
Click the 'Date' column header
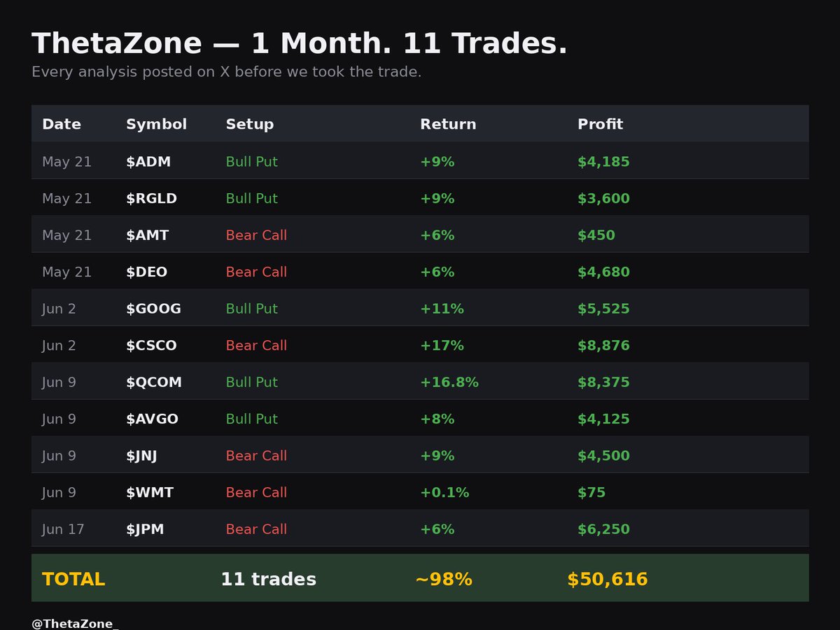[x=62, y=124]
